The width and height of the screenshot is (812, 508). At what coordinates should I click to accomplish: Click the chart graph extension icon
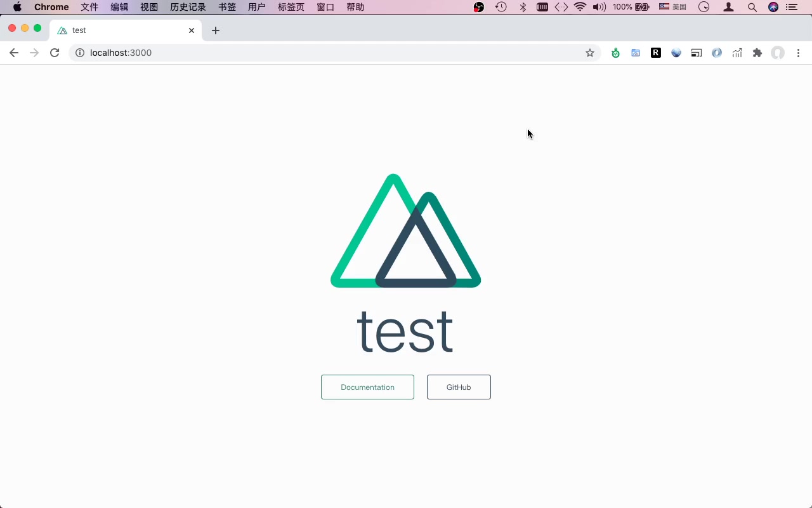[x=737, y=53]
